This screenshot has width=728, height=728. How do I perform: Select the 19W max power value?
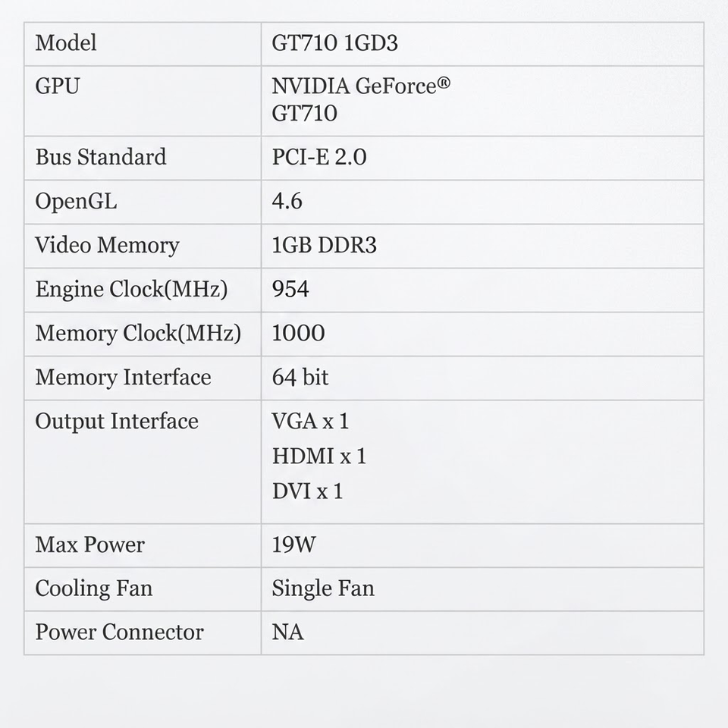[x=293, y=544]
